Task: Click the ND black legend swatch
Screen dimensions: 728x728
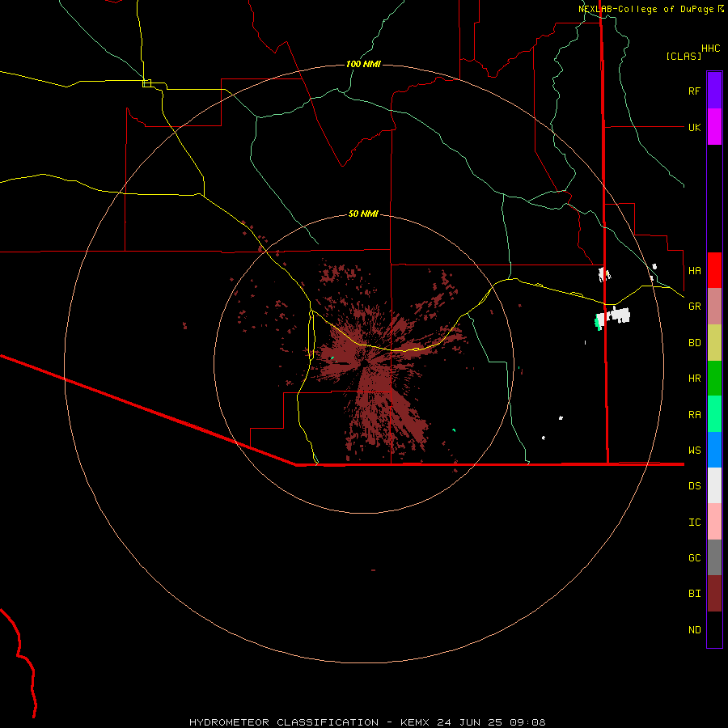Action: [x=714, y=629]
